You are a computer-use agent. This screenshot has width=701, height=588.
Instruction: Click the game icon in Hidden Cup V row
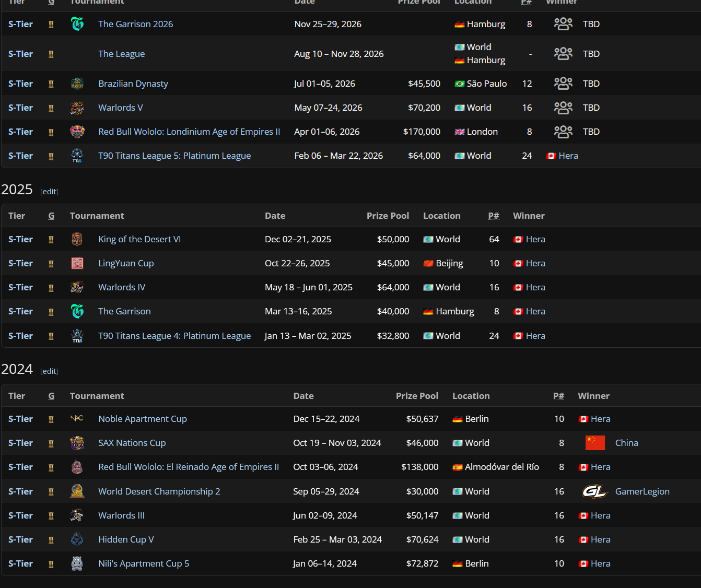point(51,539)
